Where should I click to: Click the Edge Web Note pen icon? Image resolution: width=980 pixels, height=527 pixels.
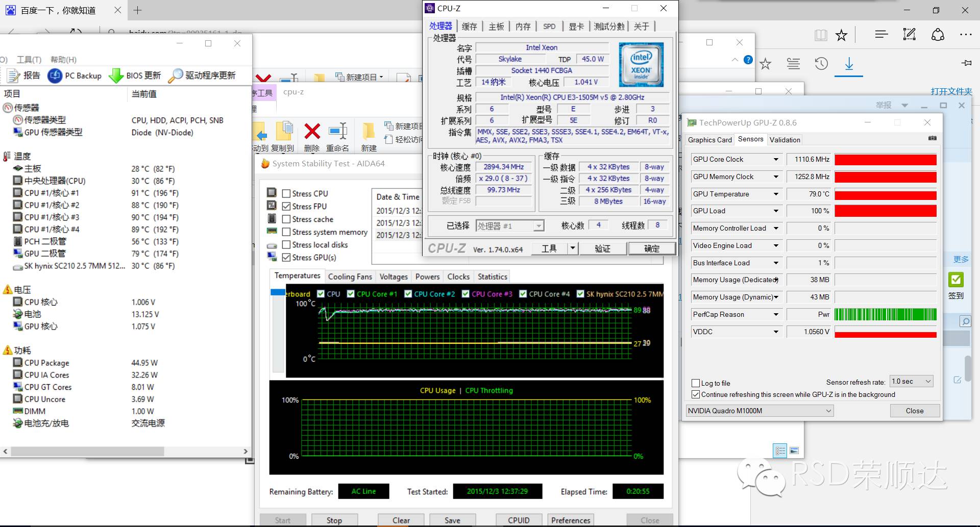point(909,34)
